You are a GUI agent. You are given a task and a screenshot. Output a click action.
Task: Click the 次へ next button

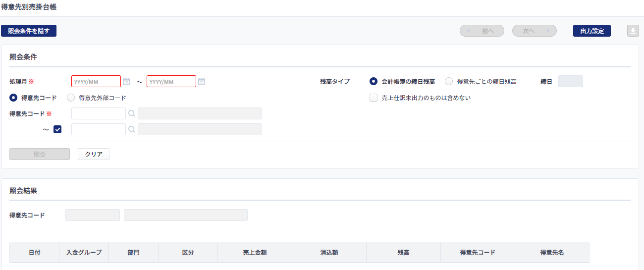[535, 31]
